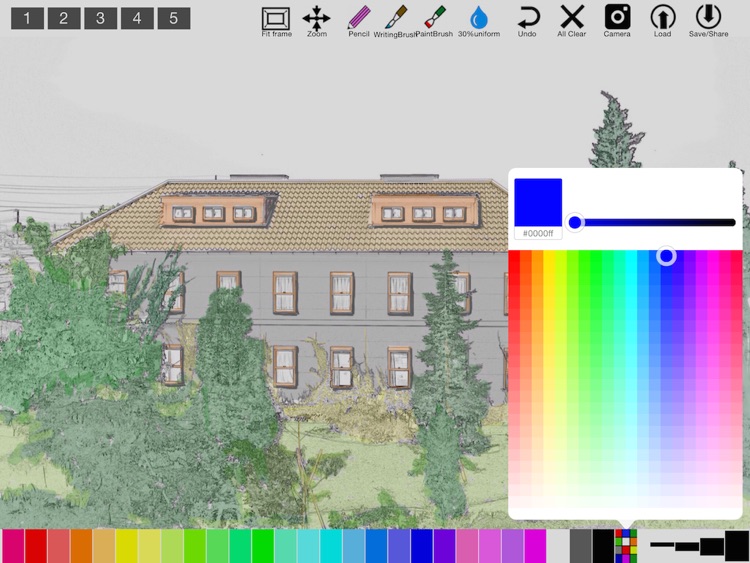The image size is (750, 563).
Task: Pick the salmon swatch between red and orange
Action: (x=59, y=546)
